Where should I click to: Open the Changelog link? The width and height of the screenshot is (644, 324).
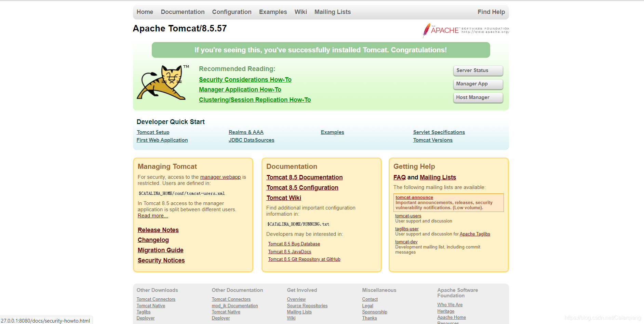[153, 240]
